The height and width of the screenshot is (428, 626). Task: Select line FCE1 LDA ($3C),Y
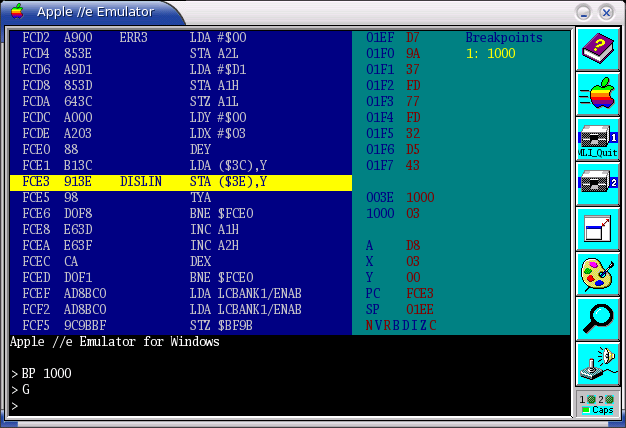point(181,165)
